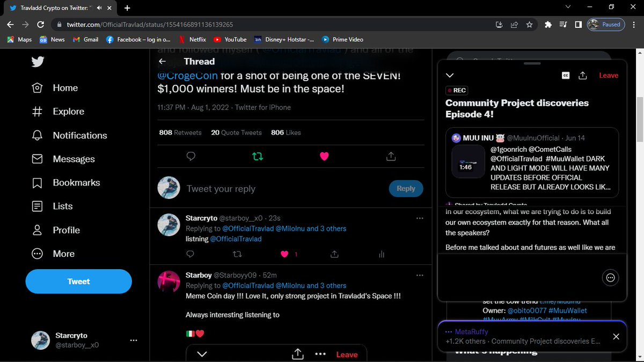View analytics of Starcryto's reply

pyautogui.click(x=382, y=254)
